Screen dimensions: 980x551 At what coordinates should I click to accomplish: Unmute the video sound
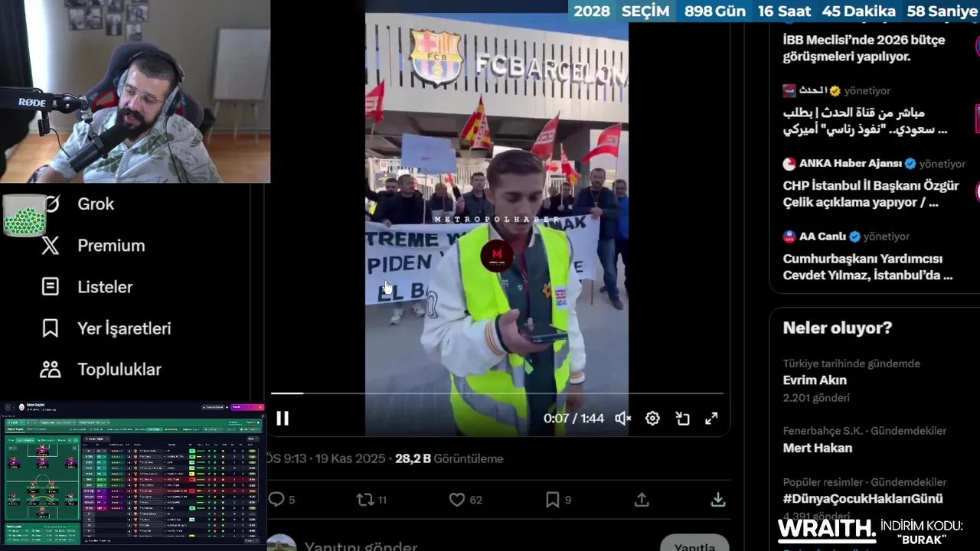(623, 419)
